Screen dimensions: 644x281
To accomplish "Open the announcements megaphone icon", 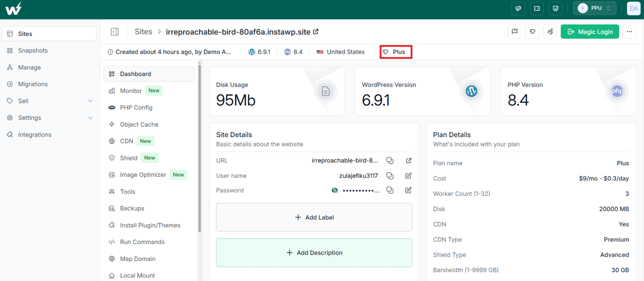I will tap(518, 8).
